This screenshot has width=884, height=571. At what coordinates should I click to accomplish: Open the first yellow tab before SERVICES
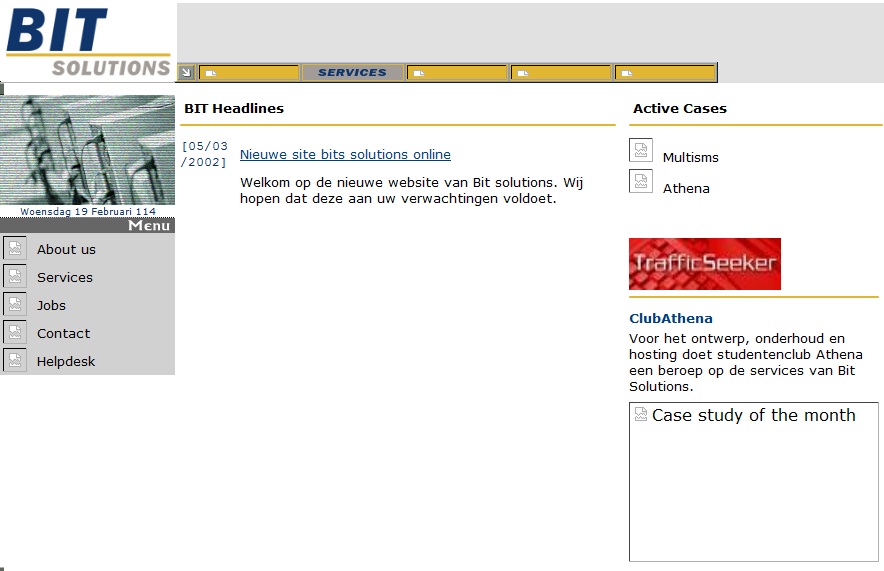click(x=249, y=73)
